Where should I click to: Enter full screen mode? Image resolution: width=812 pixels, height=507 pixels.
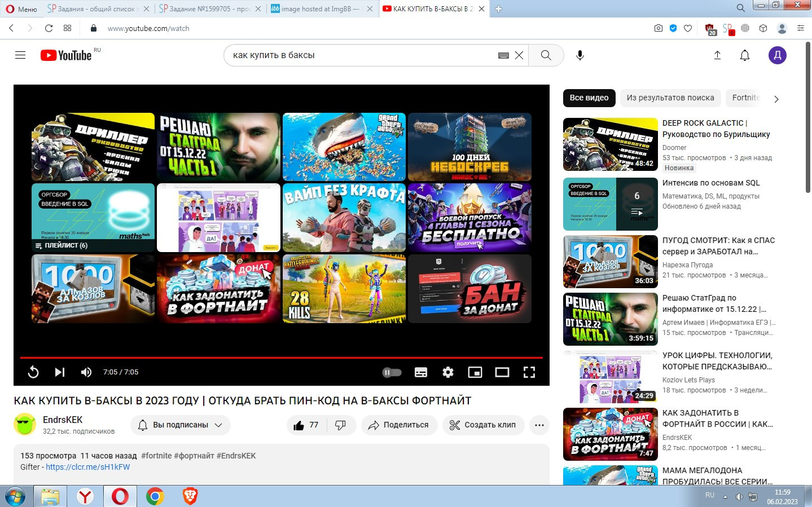pyautogui.click(x=529, y=372)
